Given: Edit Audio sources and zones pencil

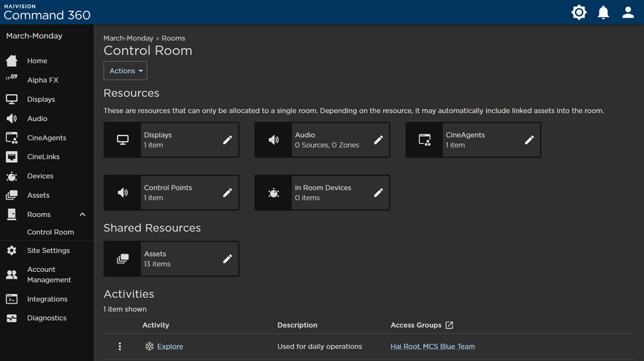Looking at the screenshot, I should point(378,140).
